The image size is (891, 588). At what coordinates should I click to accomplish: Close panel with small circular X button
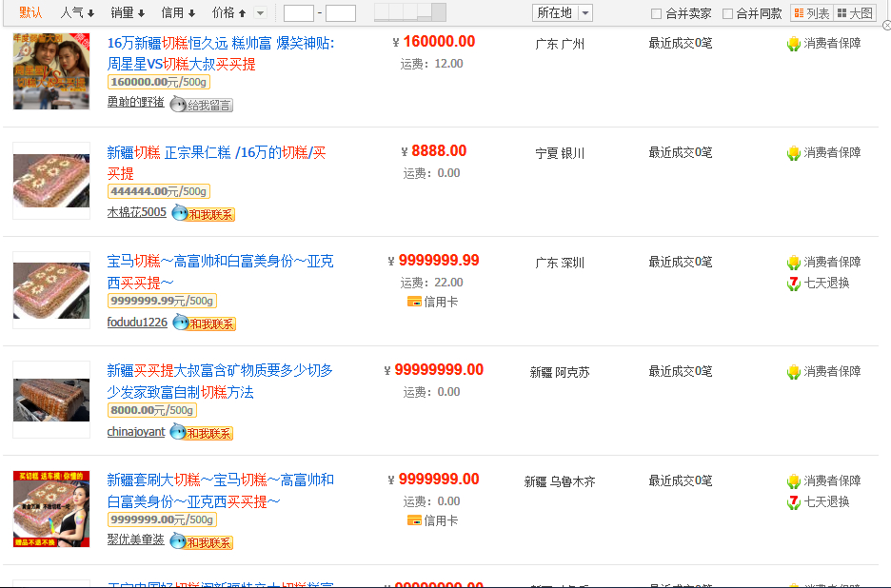pyautogui.click(x=886, y=26)
